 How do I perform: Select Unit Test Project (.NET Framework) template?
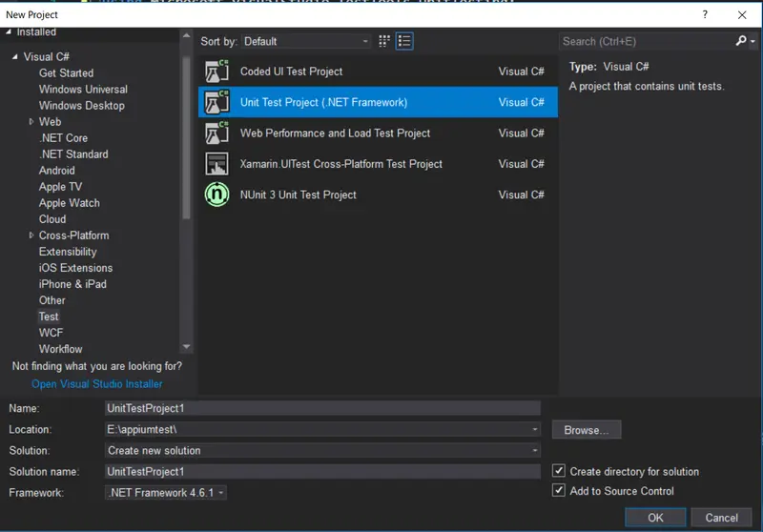tap(378, 102)
